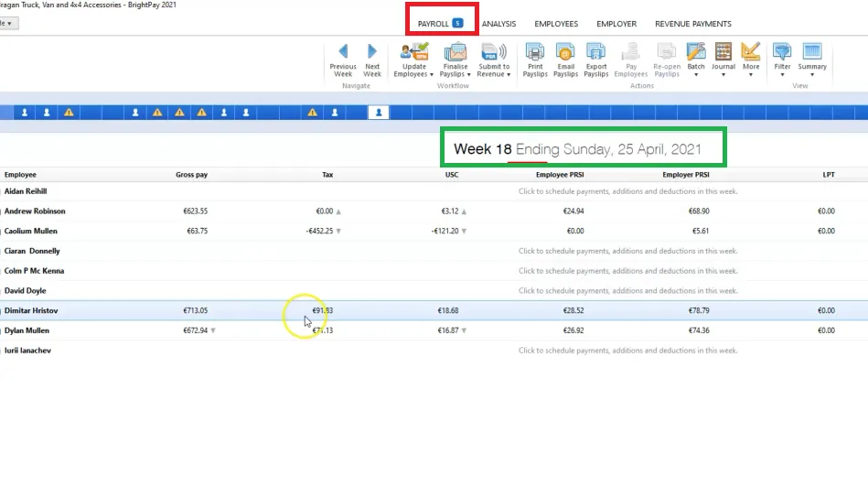The width and height of the screenshot is (868, 487).
Task: Click USC value -€121.20
Action: tap(445, 231)
